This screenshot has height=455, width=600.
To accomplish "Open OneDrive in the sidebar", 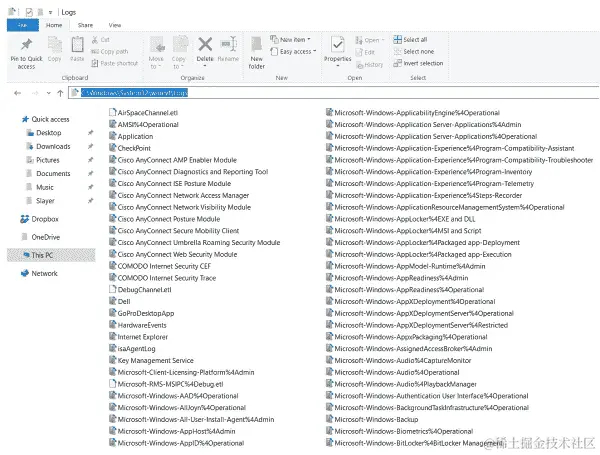I will pyautogui.click(x=41, y=237).
